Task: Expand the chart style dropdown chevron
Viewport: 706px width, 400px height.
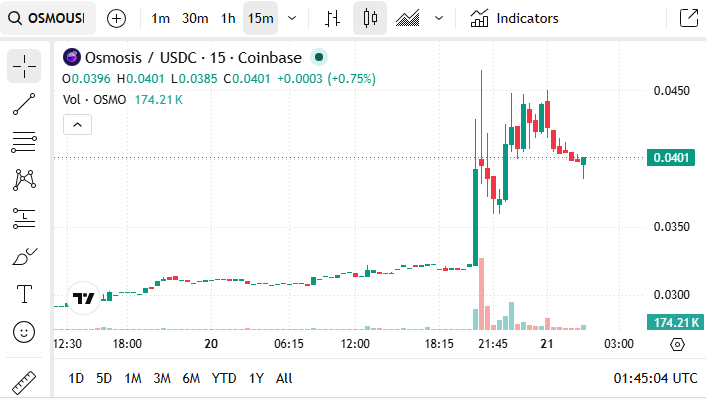Action: point(439,18)
